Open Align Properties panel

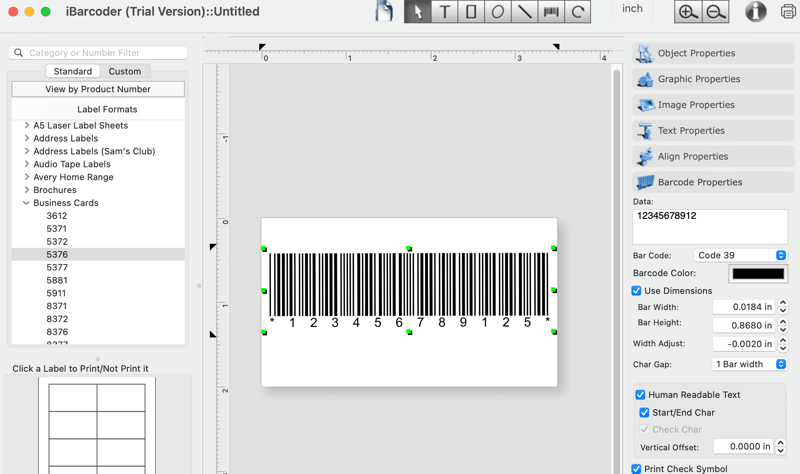[x=713, y=157]
